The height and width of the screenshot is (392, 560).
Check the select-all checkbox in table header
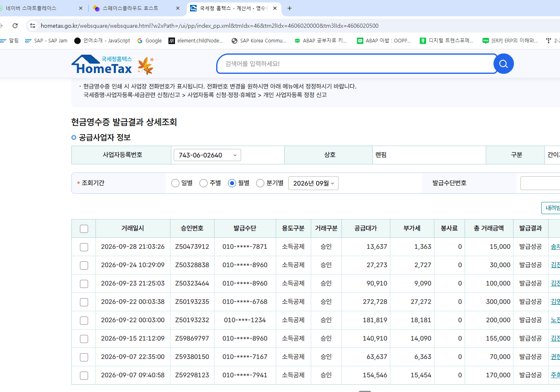[x=84, y=229]
